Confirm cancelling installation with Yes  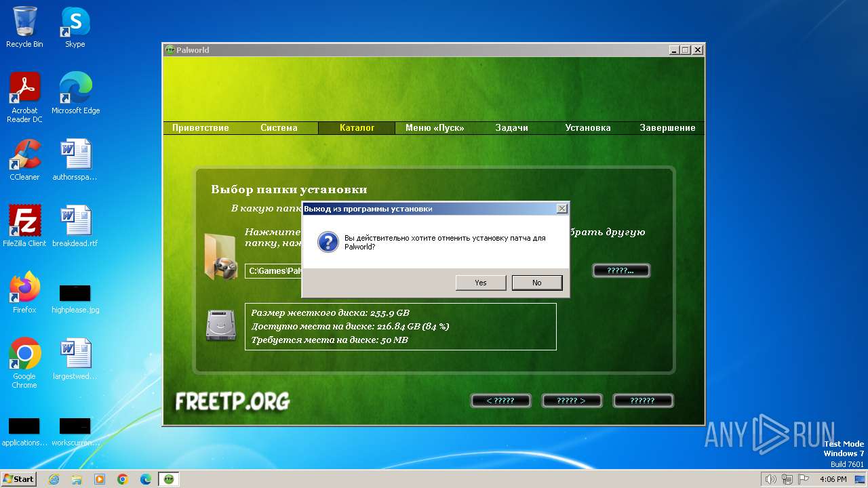(481, 283)
